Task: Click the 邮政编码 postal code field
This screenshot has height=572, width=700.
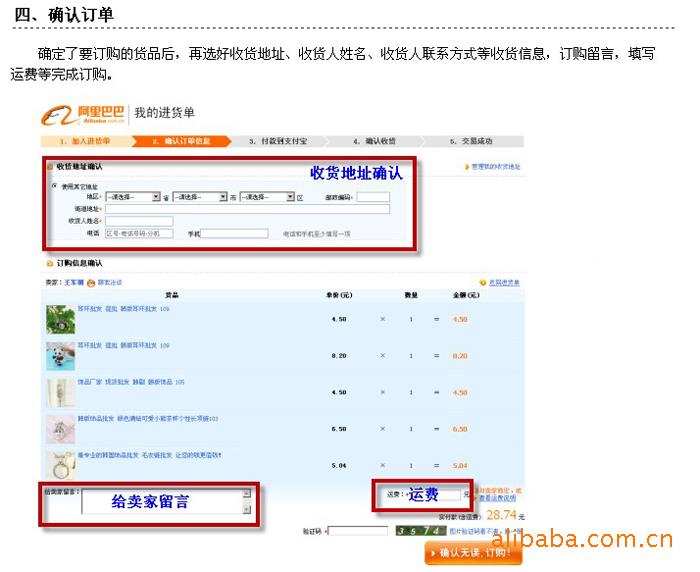Action: (x=373, y=197)
